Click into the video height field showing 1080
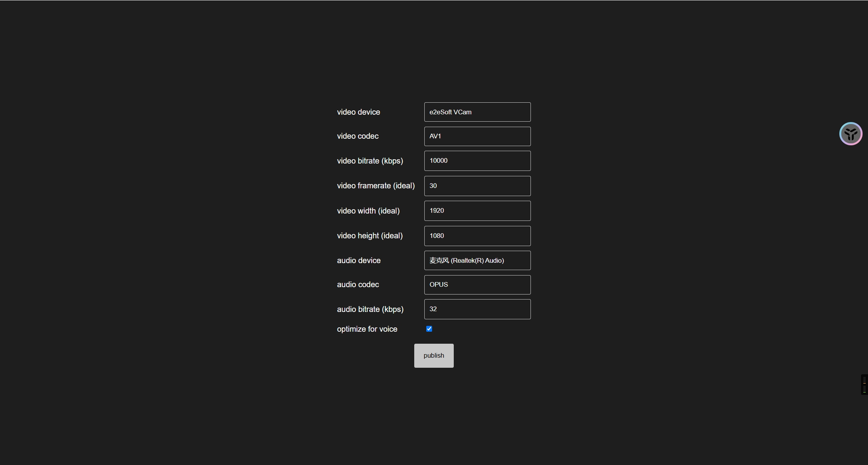868x465 pixels. coord(477,236)
